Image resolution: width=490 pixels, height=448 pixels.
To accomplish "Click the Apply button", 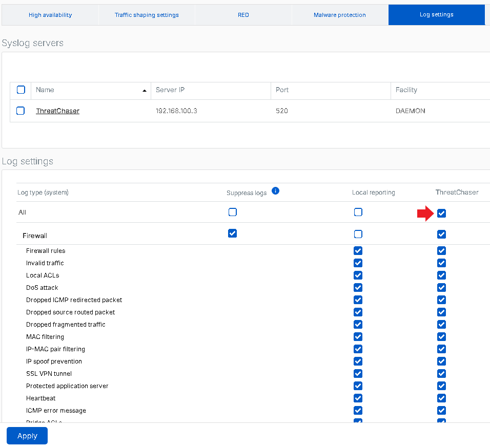I will (x=27, y=436).
